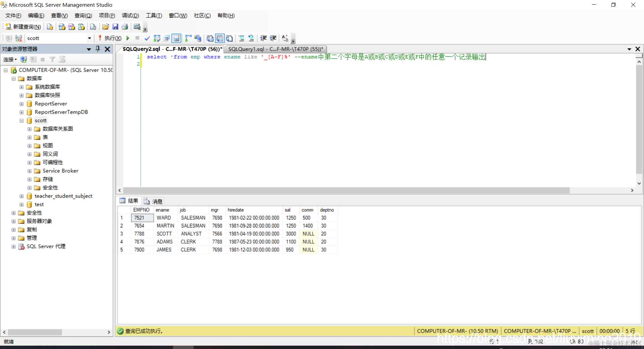The height and width of the screenshot is (349, 644).
Task: Close the SQLQuery2.sql document with X
Action: [x=638, y=49]
